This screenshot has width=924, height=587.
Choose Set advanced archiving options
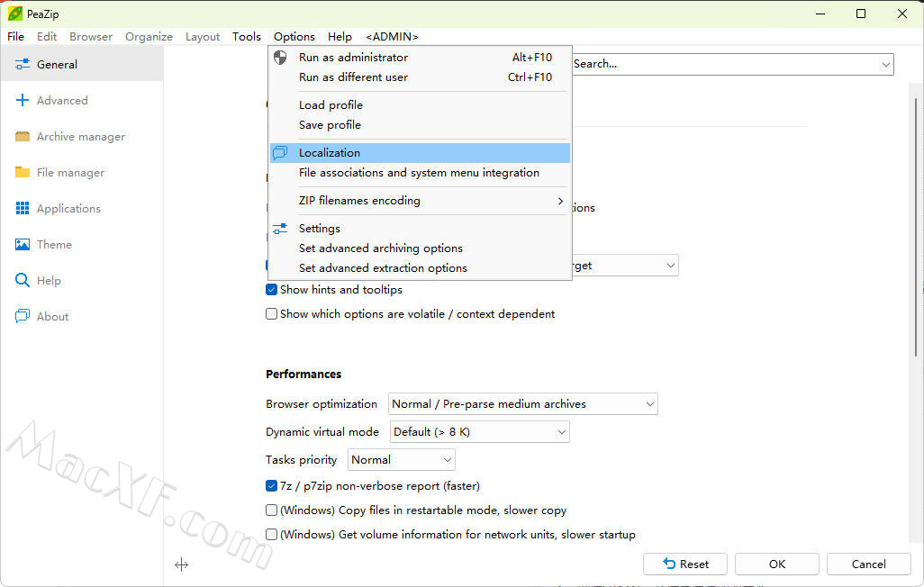pyautogui.click(x=420, y=248)
